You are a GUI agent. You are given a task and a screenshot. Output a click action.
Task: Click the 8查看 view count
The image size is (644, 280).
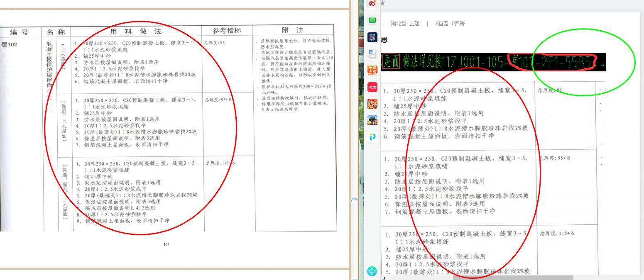(x=442, y=24)
